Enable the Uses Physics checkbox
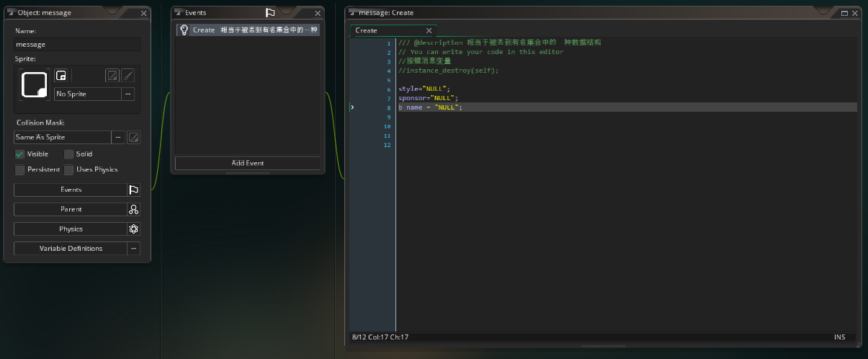Image resolution: width=868 pixels, height=359 pixels. point(68,169)
